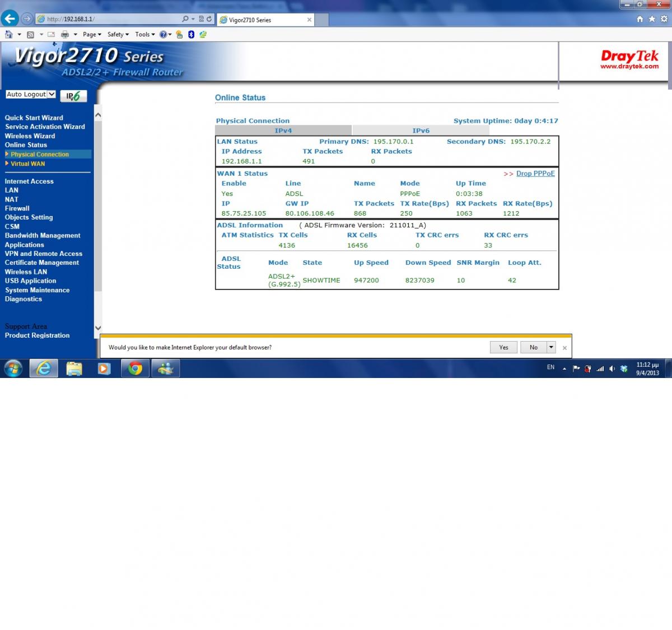Screen dimensions: 672x630
Task: Toggle compatibility view icon in address bar
Action: pyautogui.click(x=202, y=19)
